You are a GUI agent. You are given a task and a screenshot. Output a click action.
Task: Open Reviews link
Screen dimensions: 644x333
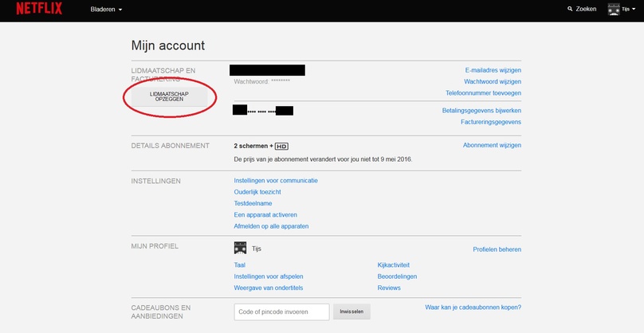389,288
